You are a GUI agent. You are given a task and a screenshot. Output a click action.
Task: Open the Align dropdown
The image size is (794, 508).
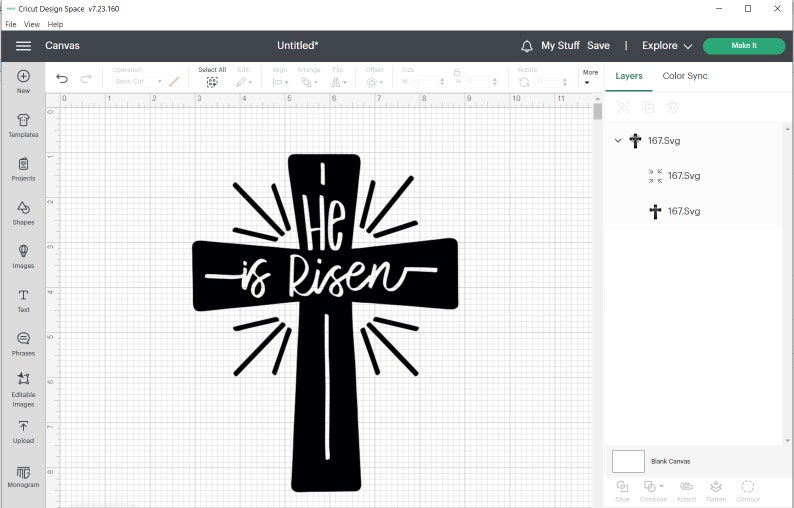[x=280, y=82]
